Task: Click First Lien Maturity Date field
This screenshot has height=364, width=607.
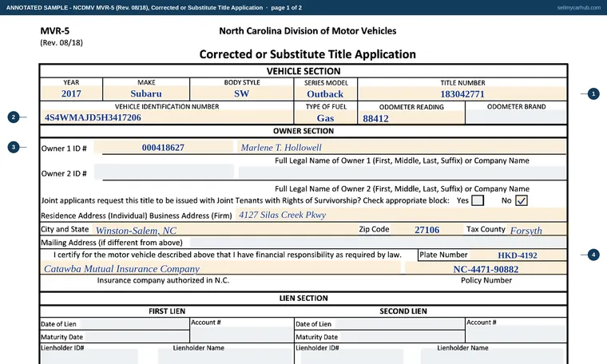Action: click(136, 337)
